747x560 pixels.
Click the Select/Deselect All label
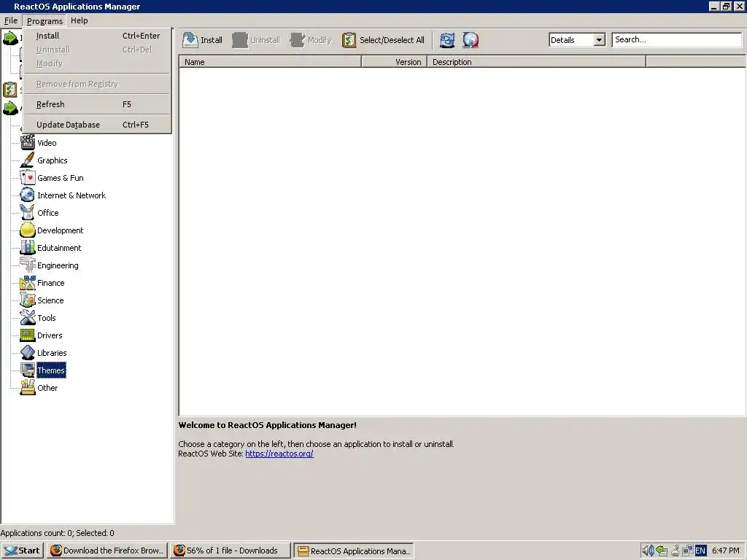(392, 40)
